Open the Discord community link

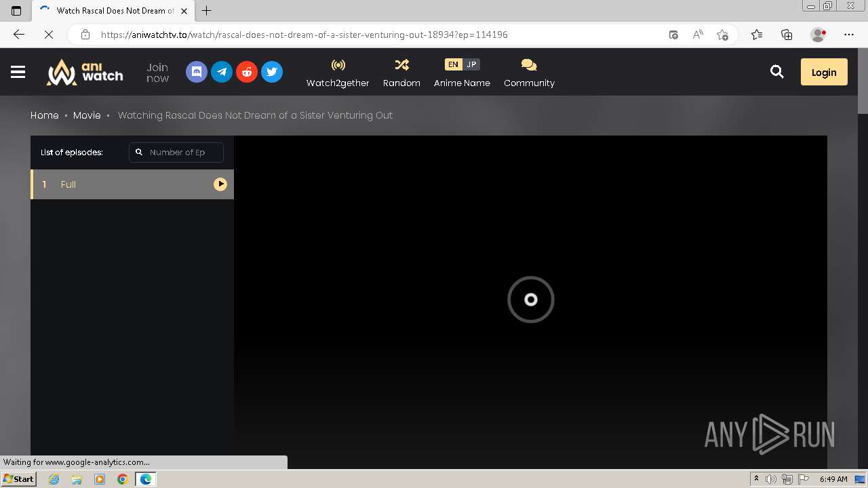(197, 72)
